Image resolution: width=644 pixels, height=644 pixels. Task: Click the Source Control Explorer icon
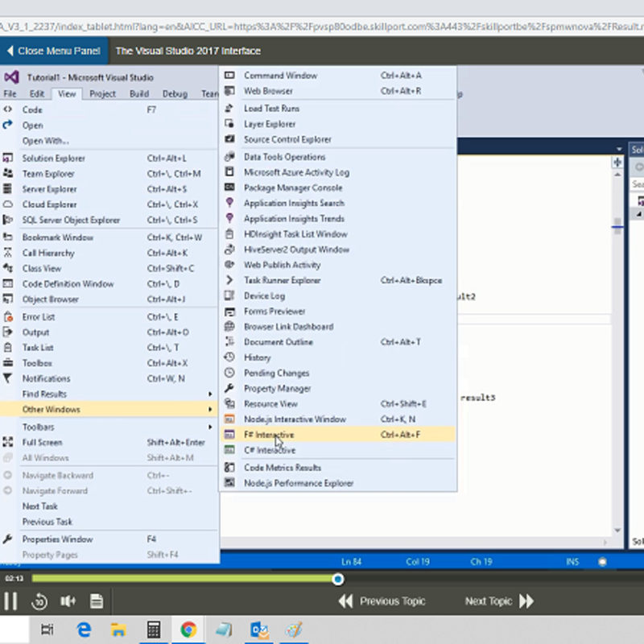pos(229,139)
